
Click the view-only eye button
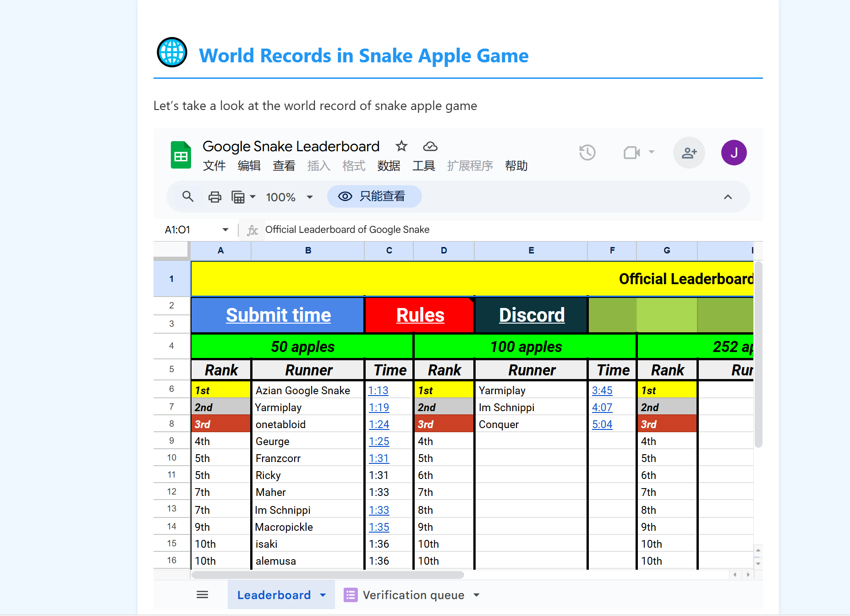[374, 197]
